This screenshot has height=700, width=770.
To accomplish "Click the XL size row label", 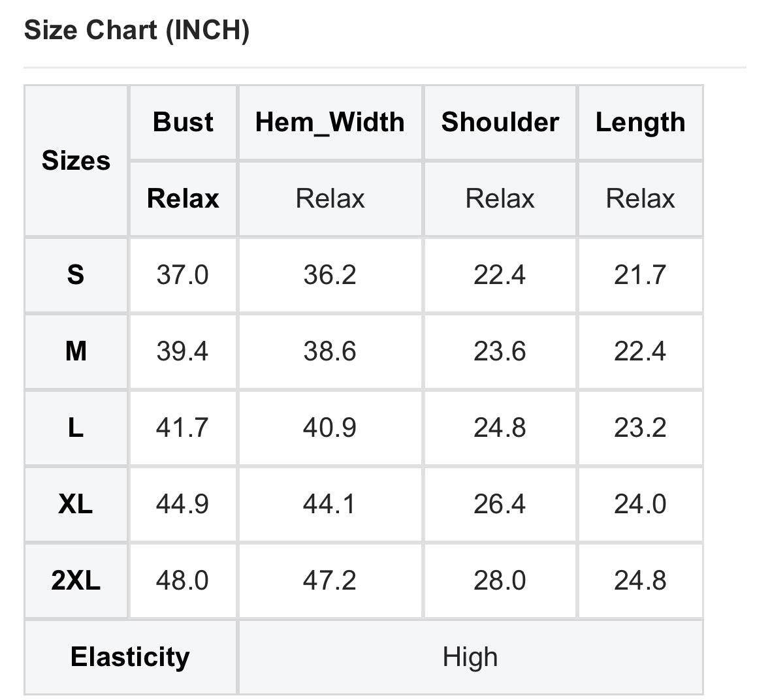I will tap(76, 504).
